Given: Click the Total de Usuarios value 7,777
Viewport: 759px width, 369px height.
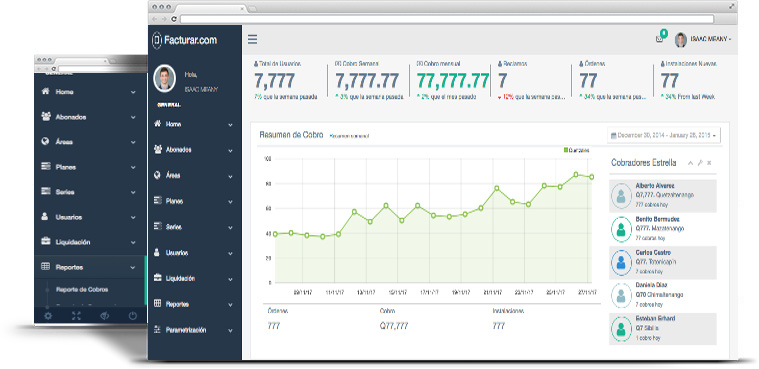Looking at the screenshot, I should pyautogui.click(x=274, y=80).
